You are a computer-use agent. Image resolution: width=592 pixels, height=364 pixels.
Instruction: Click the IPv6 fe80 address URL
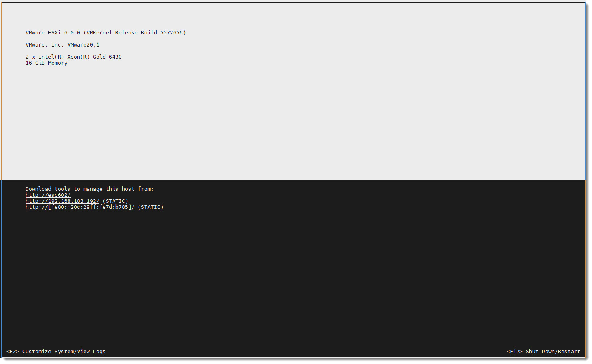click(x=80, y=207)
